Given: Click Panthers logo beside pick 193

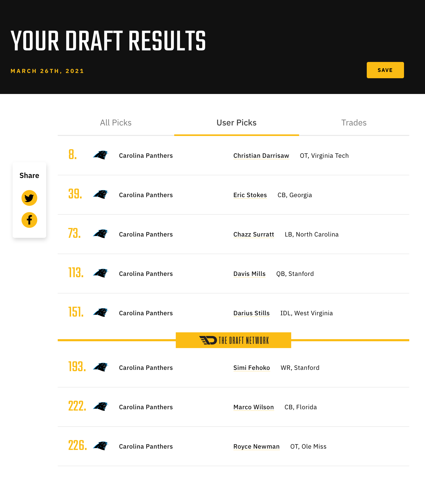Looking at the screenshot, I should coord(101,367).
